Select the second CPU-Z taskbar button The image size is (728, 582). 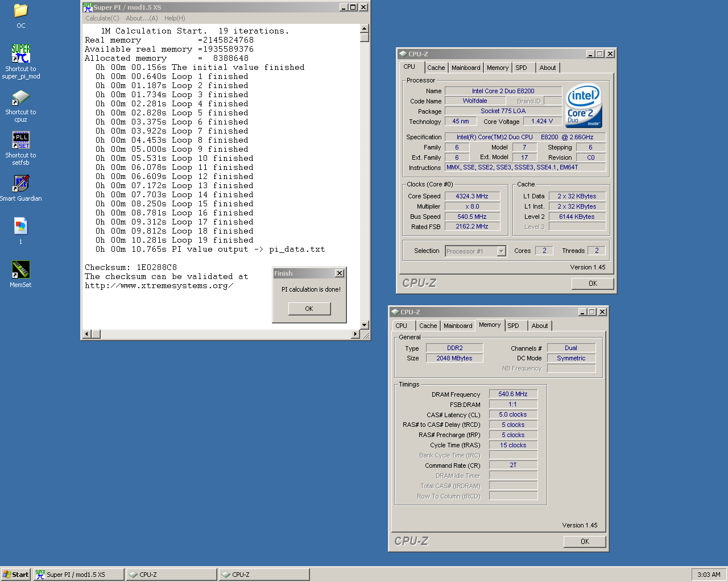click(x=264, y=575)
